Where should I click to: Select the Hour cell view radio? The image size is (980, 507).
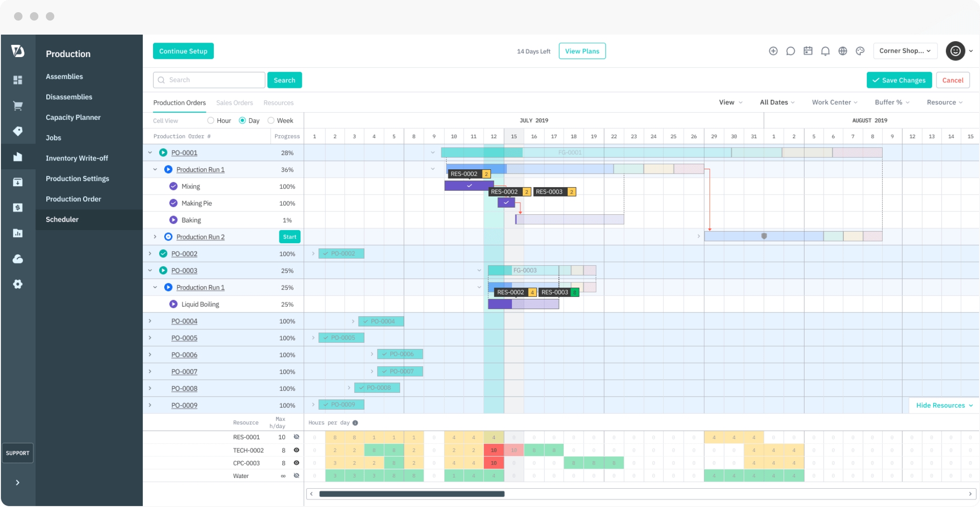(x=211, y=121)
